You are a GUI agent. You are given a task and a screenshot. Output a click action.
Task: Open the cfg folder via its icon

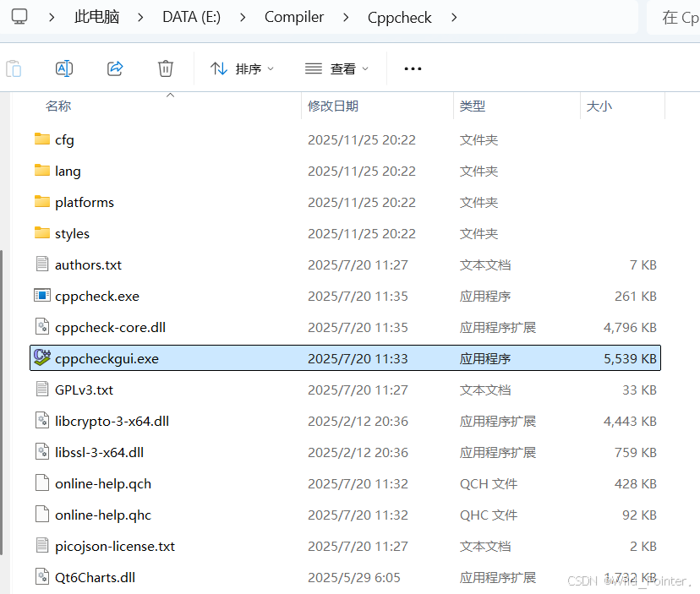coord(44,139)
